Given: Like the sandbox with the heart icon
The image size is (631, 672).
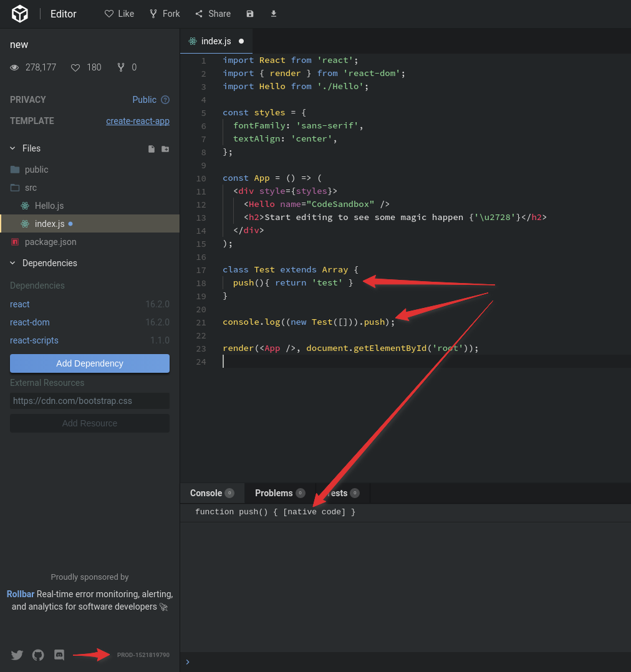Looking at the screenshot, I should click(118, 13).
